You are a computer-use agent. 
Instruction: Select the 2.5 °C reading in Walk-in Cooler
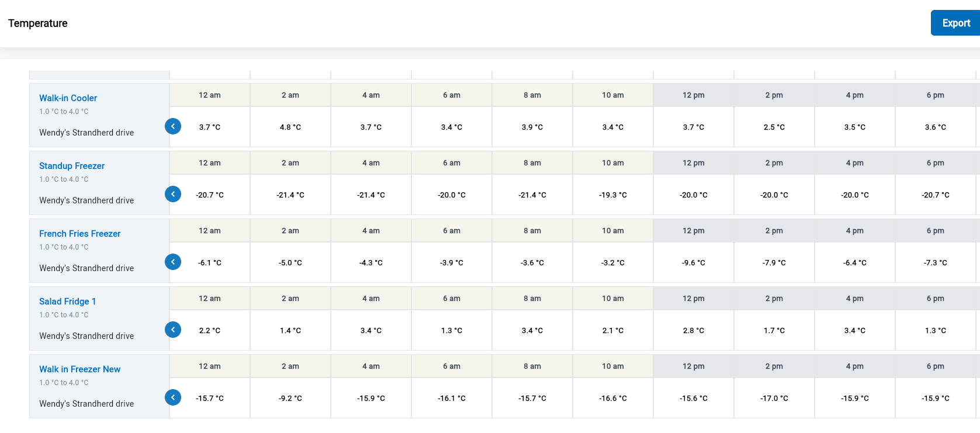(x=774, y=127)
